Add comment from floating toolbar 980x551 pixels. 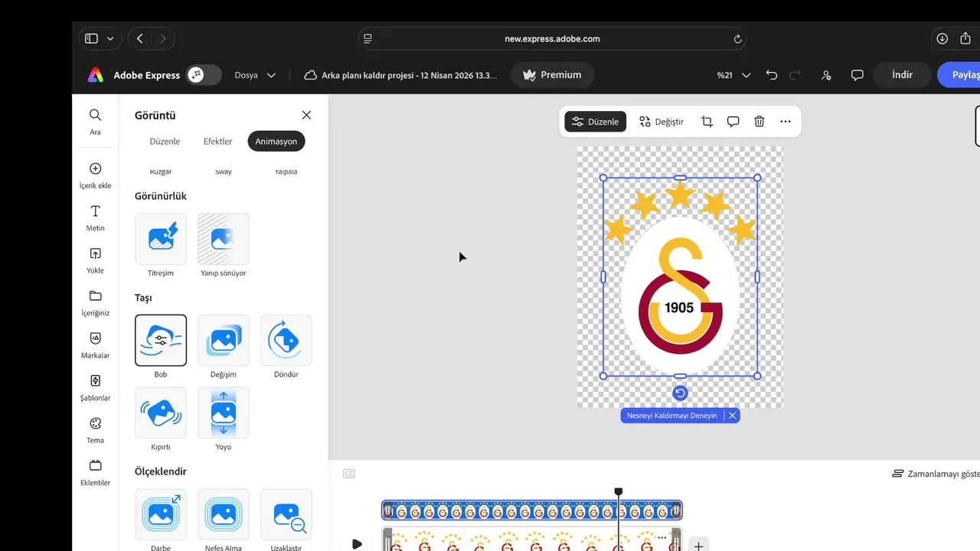733,122
